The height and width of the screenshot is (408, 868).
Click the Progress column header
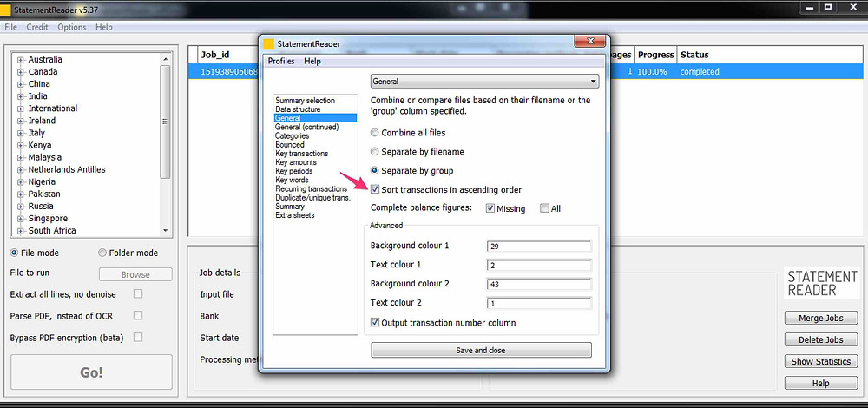pyautogui.click(x=655, y=55)
